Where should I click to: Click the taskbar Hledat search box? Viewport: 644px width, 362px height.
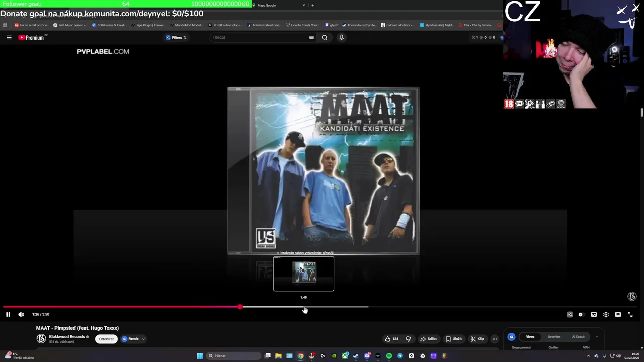click(x=233, y=356)
